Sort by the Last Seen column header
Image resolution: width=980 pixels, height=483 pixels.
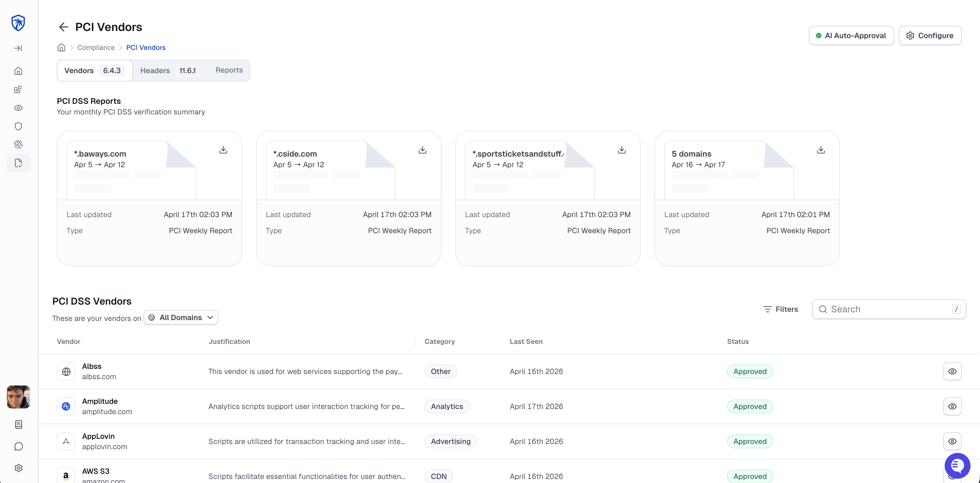(526, 342)
